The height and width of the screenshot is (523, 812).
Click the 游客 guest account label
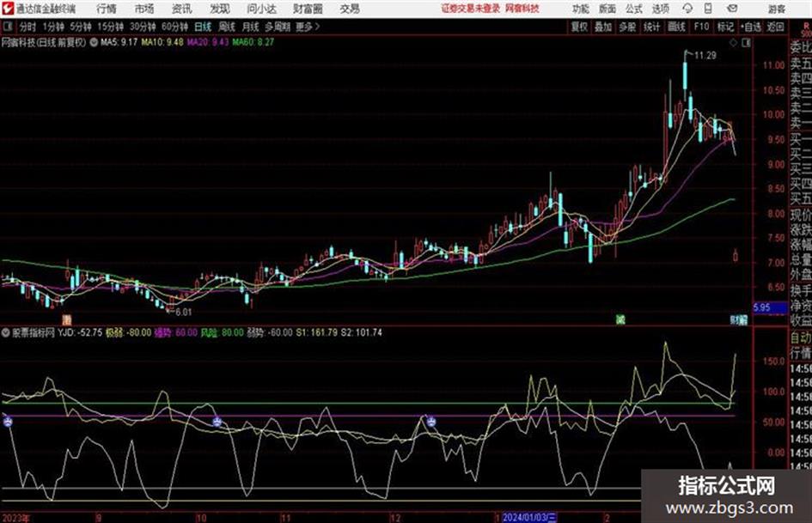coord(776,9)
